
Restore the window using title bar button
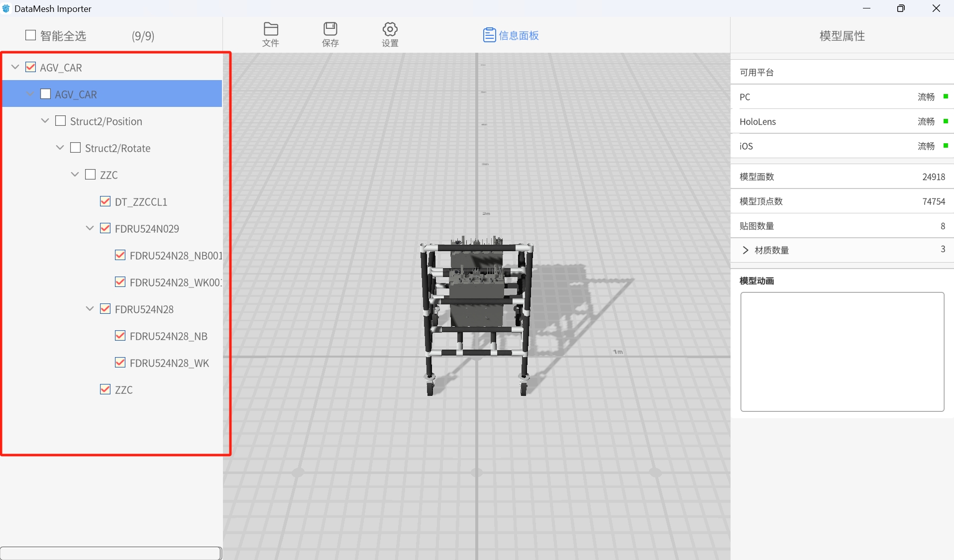901,8
